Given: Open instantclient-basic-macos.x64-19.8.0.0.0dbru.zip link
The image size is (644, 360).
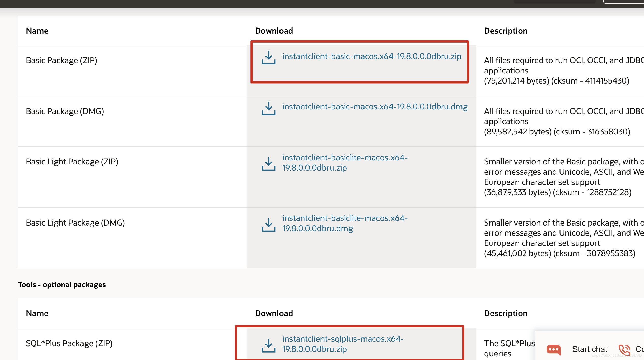Looking at the screenshot, I should tap(372, 56).
